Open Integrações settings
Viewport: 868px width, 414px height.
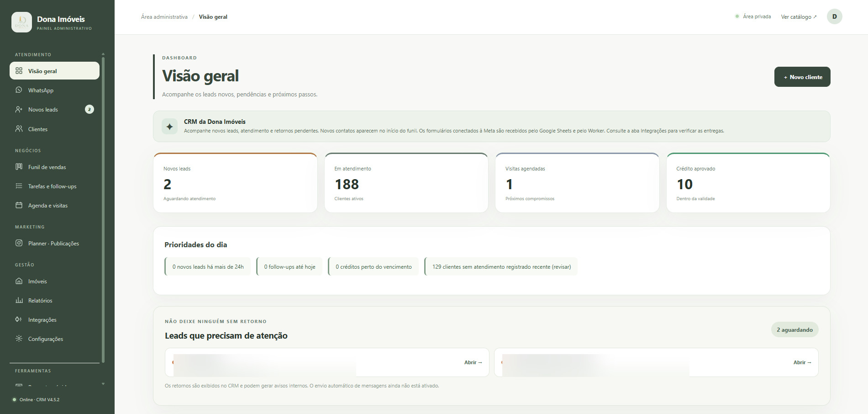click(54, 319)
